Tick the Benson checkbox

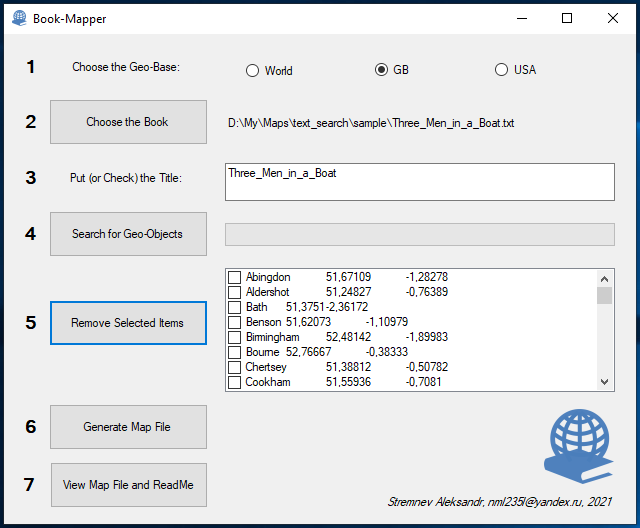click(234, 322)
